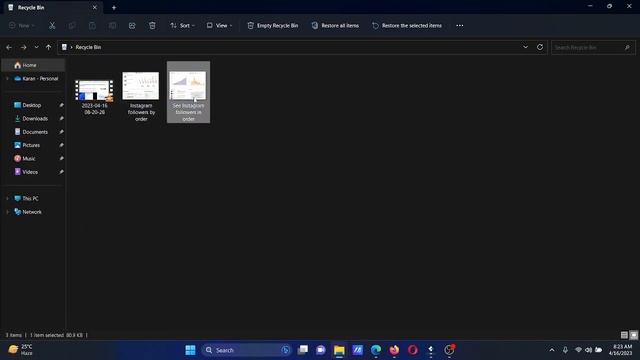Click the taskbar Search box
The height and width of the screenshot is (360, 640).
(246, 350)
